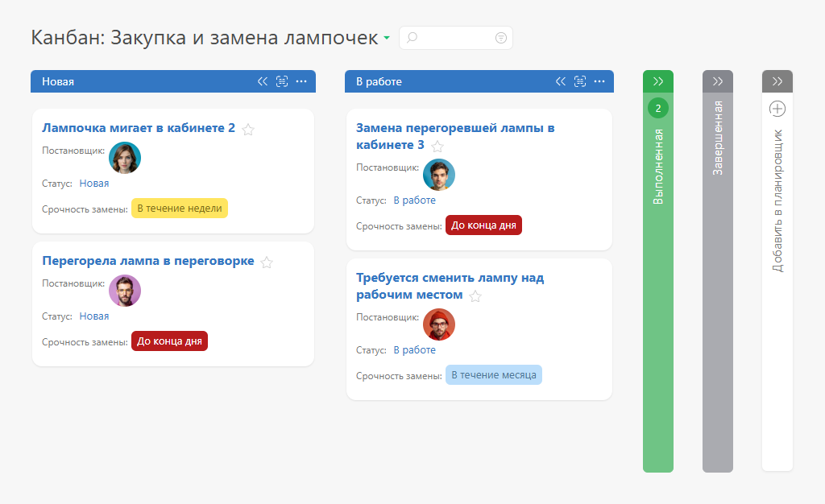Click the Новая status link on first card
The width and height of the screenshot is (825, 504).
94,184
